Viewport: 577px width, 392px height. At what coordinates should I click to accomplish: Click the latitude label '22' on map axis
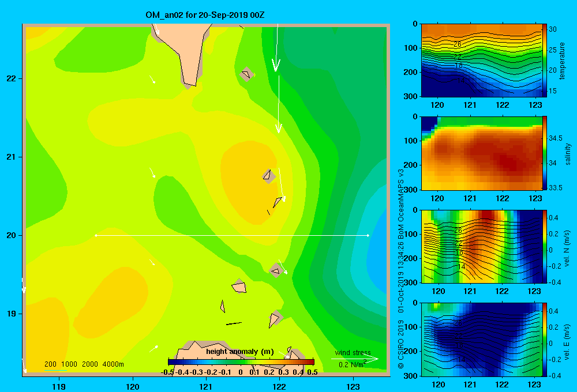[12, 79]
